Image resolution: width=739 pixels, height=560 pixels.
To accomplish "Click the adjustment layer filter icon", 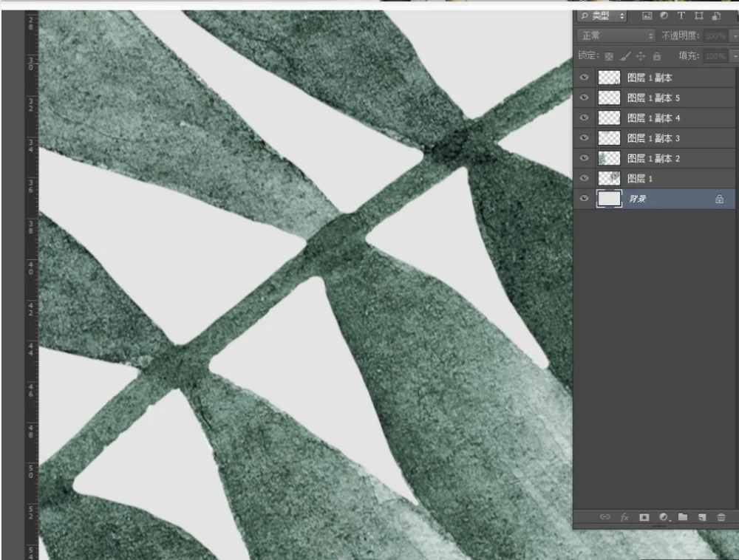I will tap(664, 16).
